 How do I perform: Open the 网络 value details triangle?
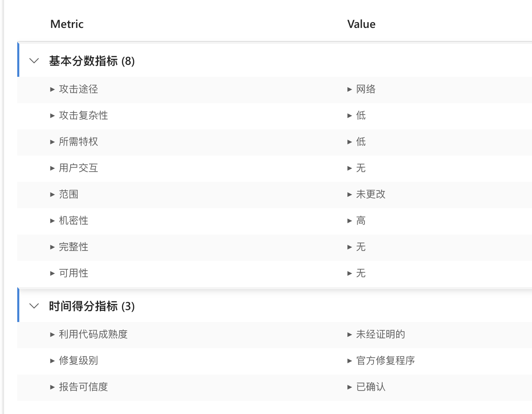pyautogui.click(x=349, y=89)
